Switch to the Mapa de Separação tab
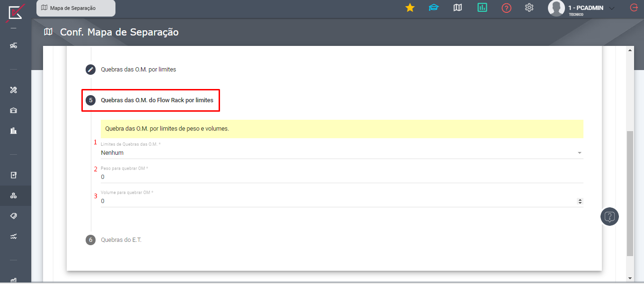 tap(76, 8)
